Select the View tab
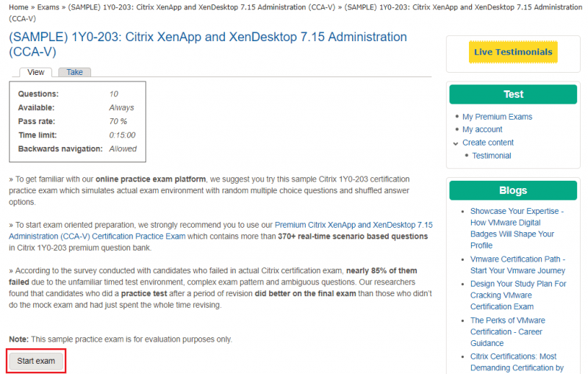This screenshot has width=588, height=374. [x=35, y=72]
